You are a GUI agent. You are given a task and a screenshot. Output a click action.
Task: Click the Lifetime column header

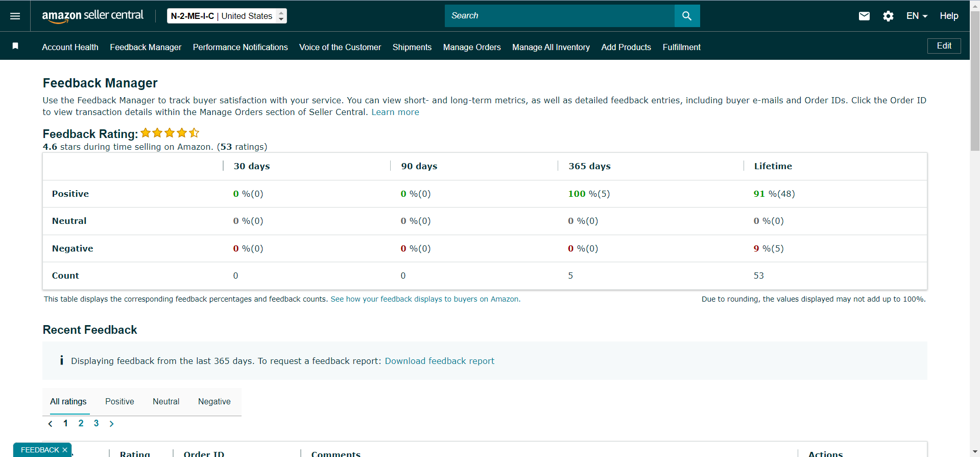773,166
